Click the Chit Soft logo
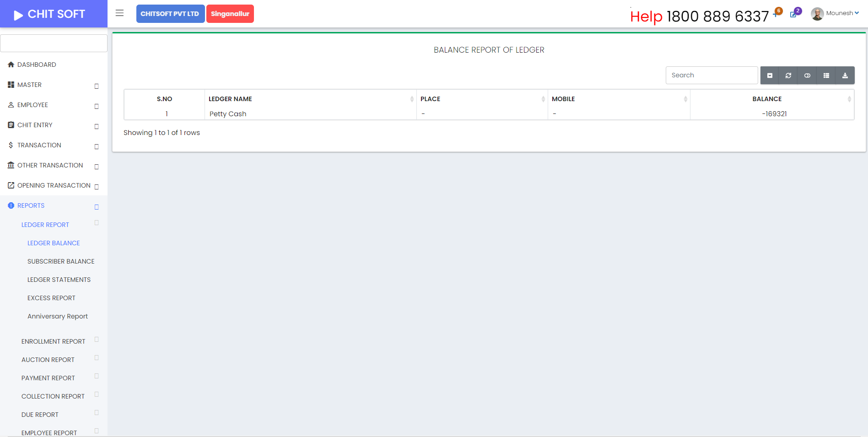 point(50,14)
